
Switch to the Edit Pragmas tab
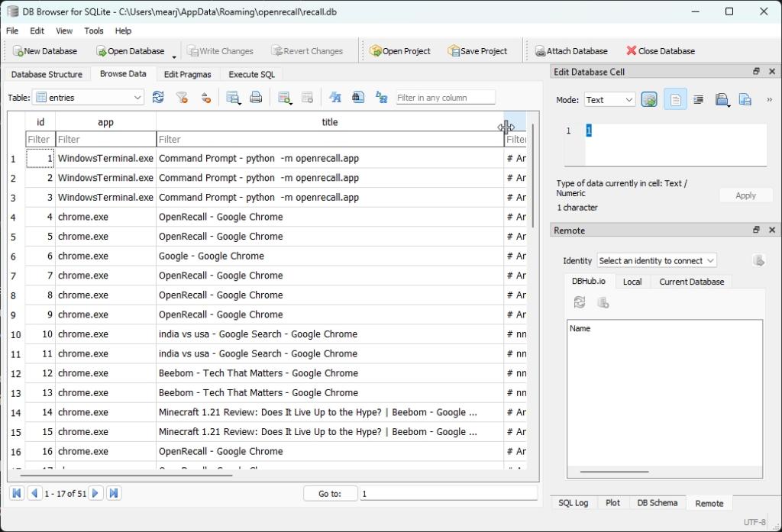(188, 74)
